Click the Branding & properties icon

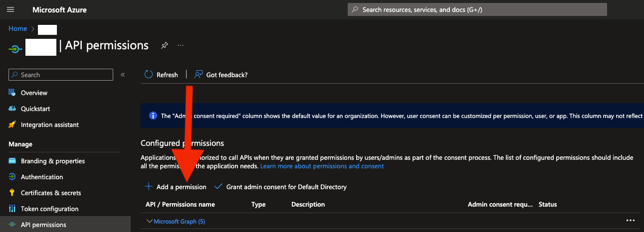click(x=12, y=161)
